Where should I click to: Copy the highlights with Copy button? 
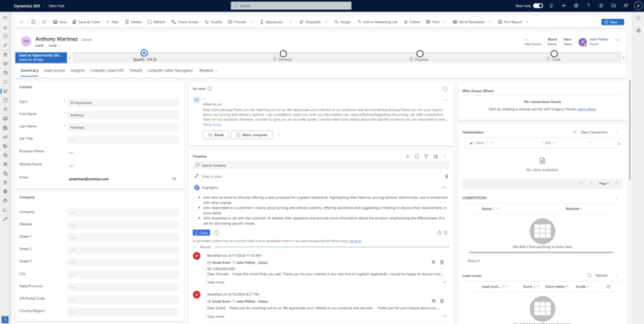201,232
